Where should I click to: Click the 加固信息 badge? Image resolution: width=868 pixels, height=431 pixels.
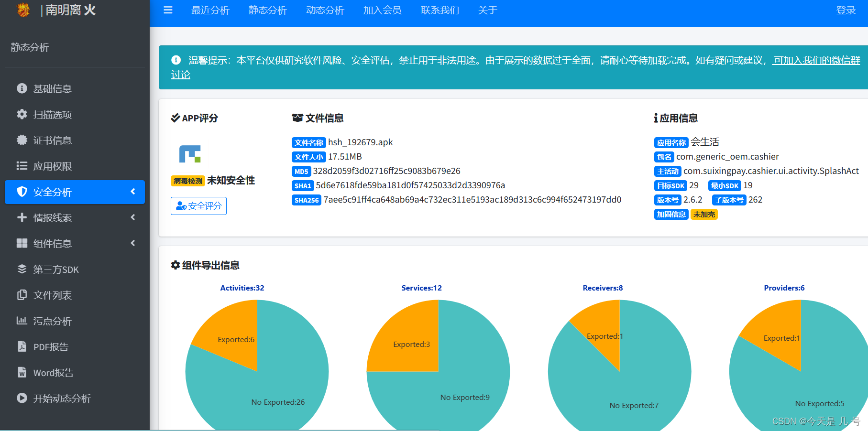(671, 215)
